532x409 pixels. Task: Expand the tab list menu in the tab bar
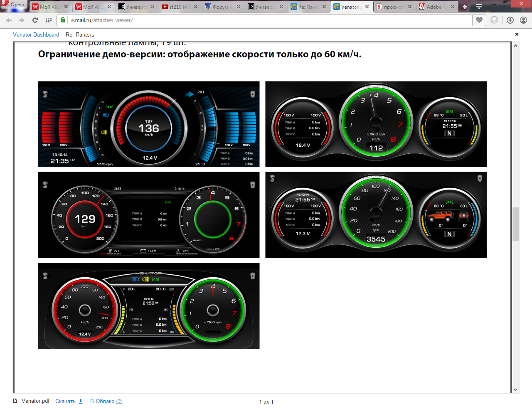pyautogui.click(x=479, y=7)
